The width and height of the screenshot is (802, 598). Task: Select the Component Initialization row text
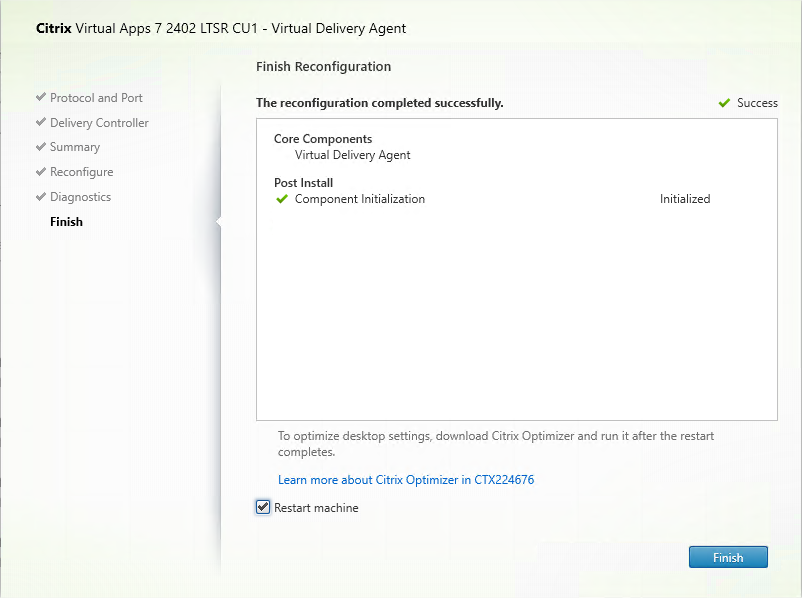tap(360, 199)
